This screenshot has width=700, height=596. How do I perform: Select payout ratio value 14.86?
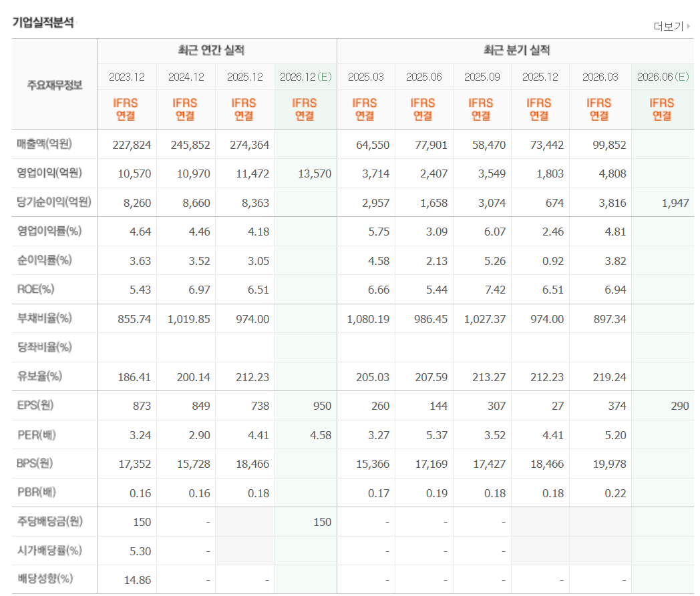pos(138,580)
